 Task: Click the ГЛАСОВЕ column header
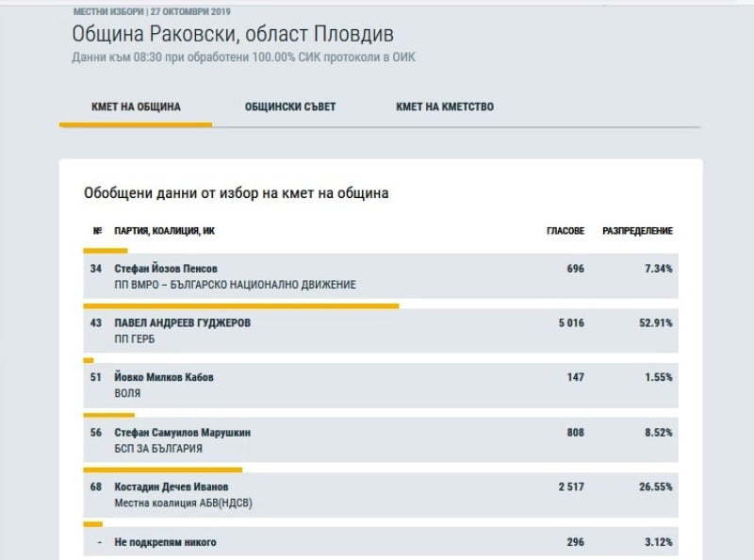point(565,231)
